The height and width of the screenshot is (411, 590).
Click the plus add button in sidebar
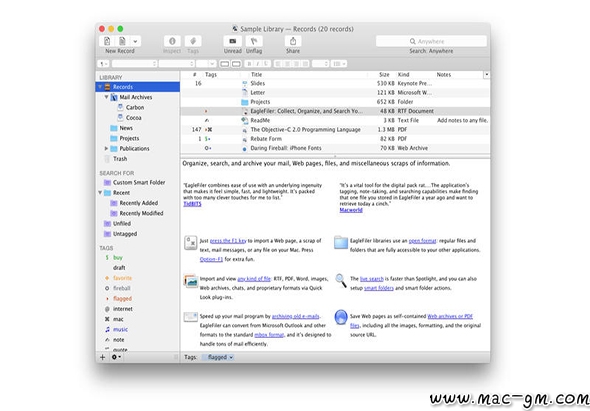pyautogui.click(x=102, y=357)
